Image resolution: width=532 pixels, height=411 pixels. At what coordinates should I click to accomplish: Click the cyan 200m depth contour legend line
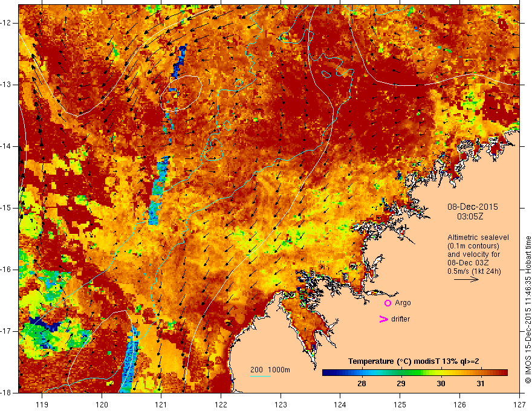point(260,376)
